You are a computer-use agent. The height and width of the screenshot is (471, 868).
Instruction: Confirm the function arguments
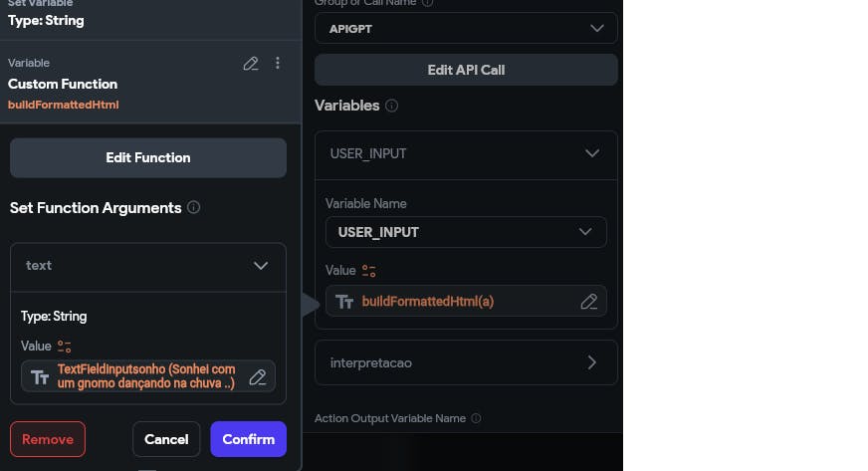(x=248, y=439)
